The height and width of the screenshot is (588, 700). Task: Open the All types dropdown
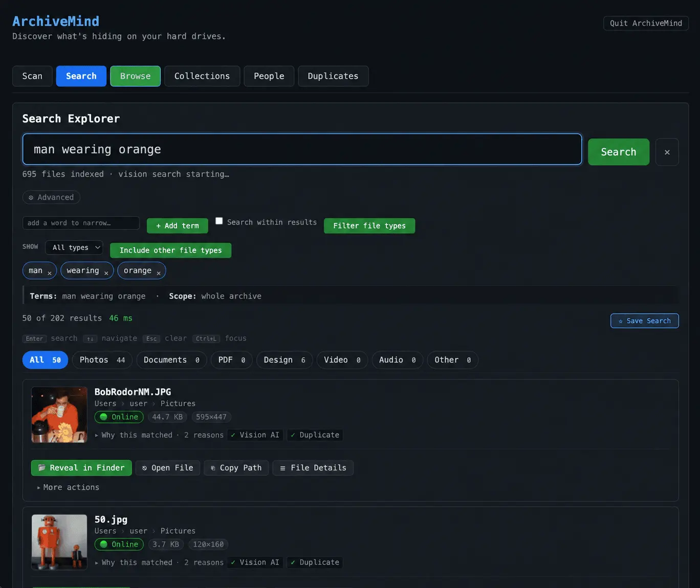tap(74, 247)
